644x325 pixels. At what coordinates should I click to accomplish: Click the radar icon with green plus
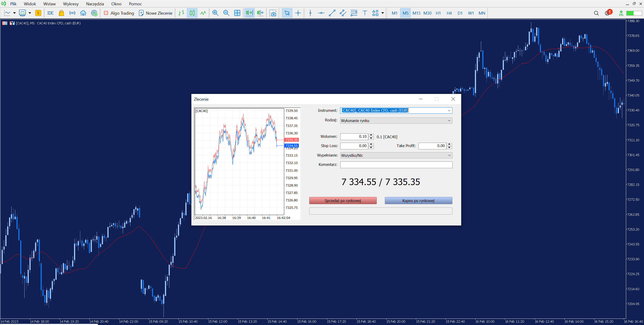(x=94, y=13)
